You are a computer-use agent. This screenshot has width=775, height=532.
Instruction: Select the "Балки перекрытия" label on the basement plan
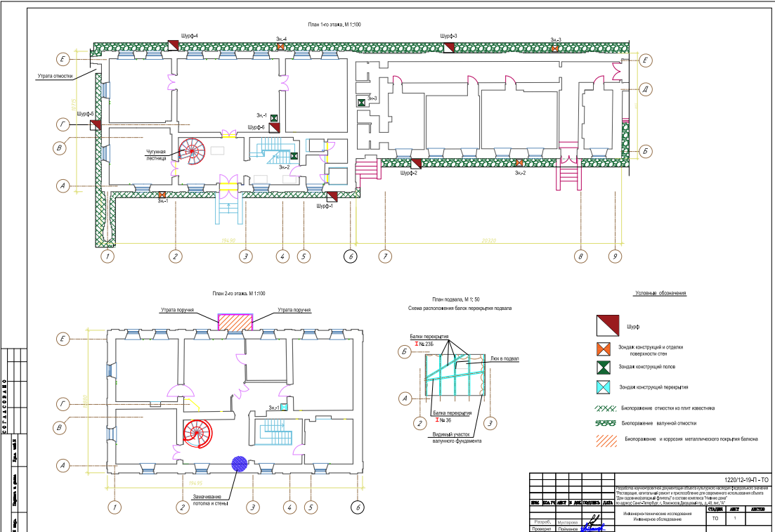pos(429,337)
